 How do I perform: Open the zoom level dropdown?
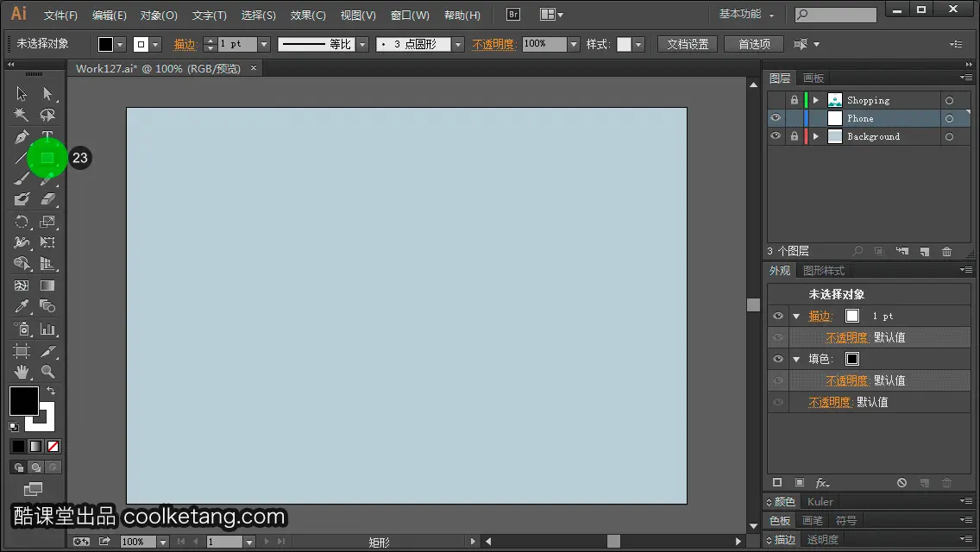(x=162, y=542)
